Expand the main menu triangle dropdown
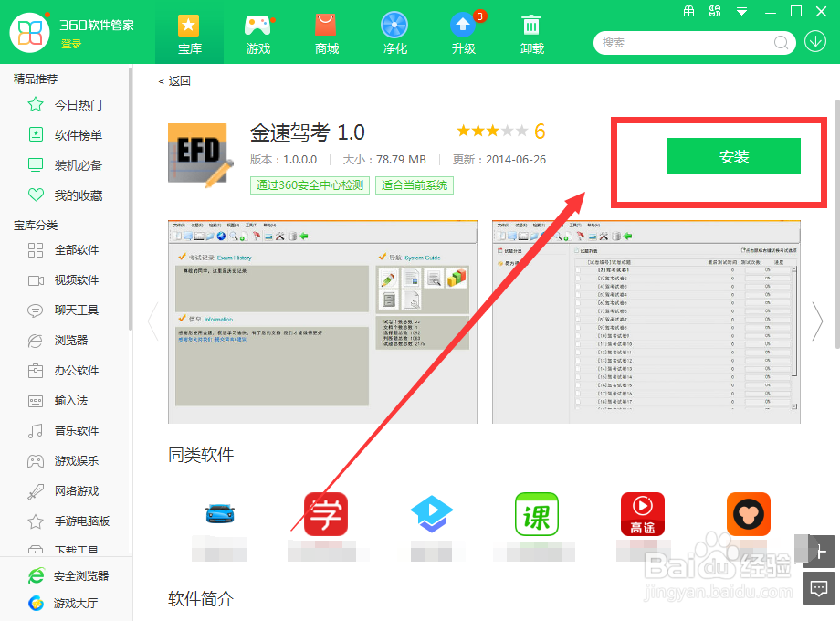The image size is (840, 621). click(741, 11)
